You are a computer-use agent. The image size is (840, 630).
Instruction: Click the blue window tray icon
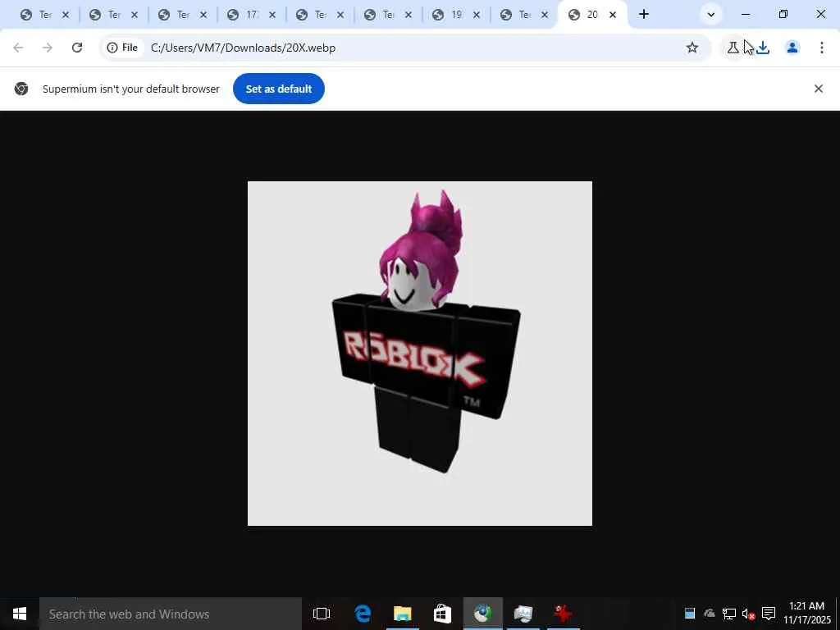689,614
